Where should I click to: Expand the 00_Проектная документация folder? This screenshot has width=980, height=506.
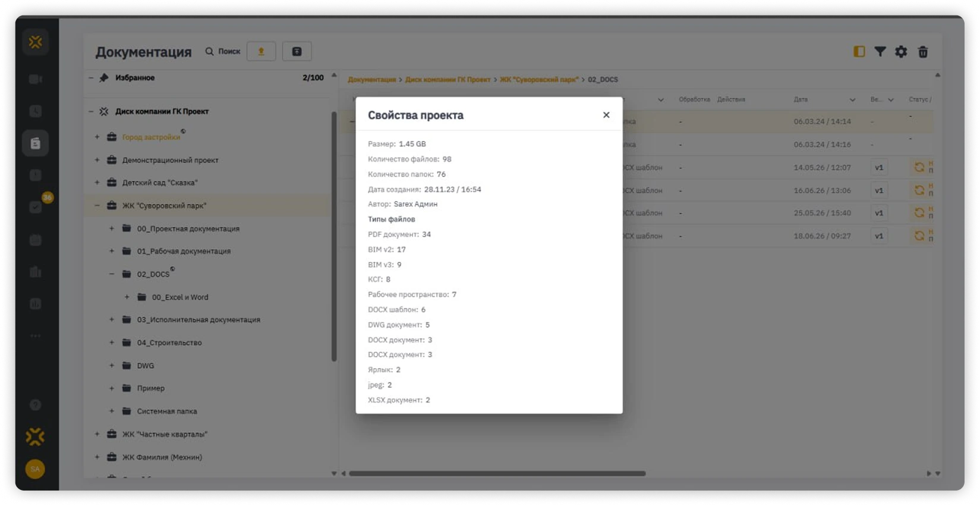coord(112,228)
